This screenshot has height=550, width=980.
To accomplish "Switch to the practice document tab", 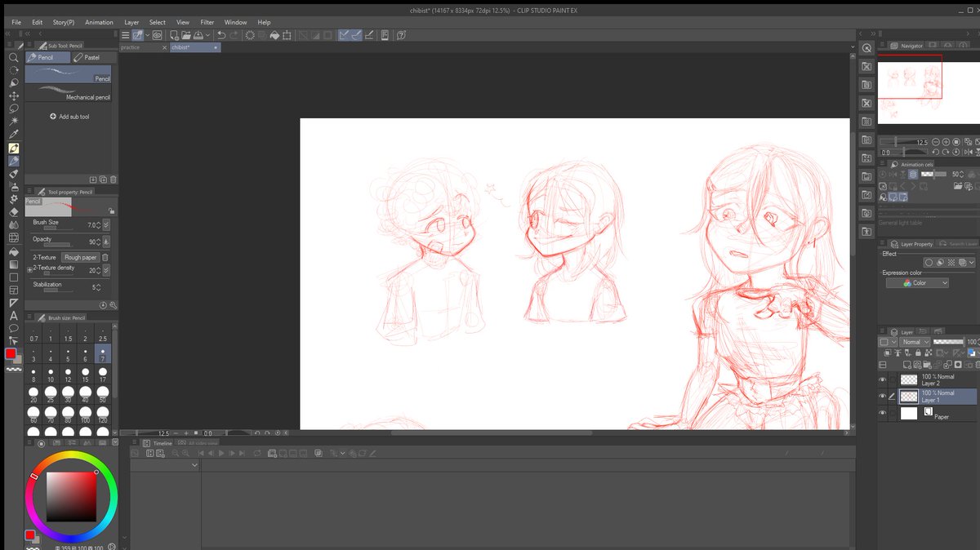I will tap(142, 47).
